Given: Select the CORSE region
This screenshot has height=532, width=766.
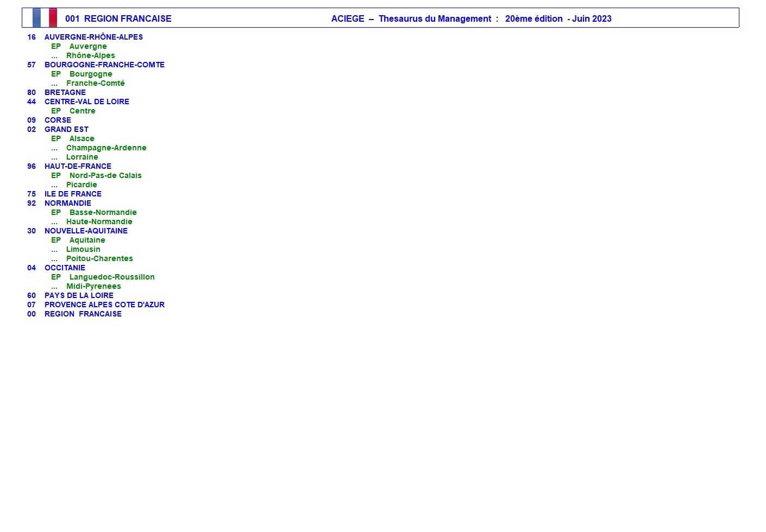Looking at the screenshot, I should click(58, 120).
